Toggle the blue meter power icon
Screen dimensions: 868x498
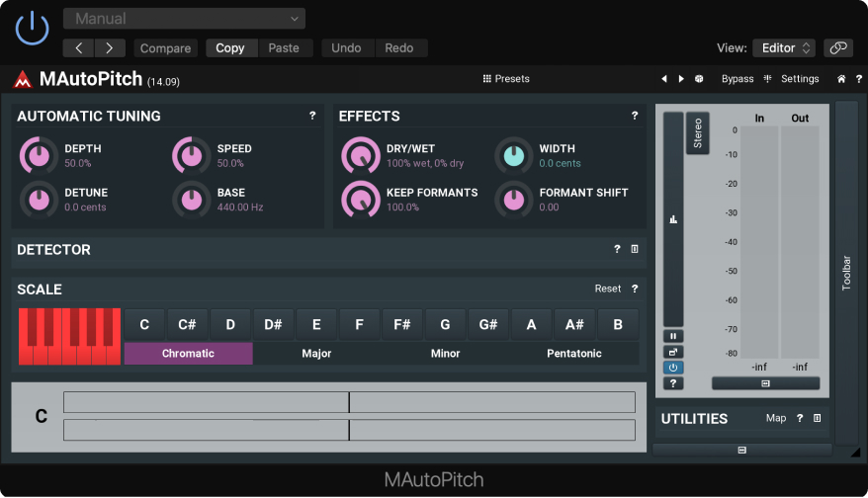click(673, 367)
